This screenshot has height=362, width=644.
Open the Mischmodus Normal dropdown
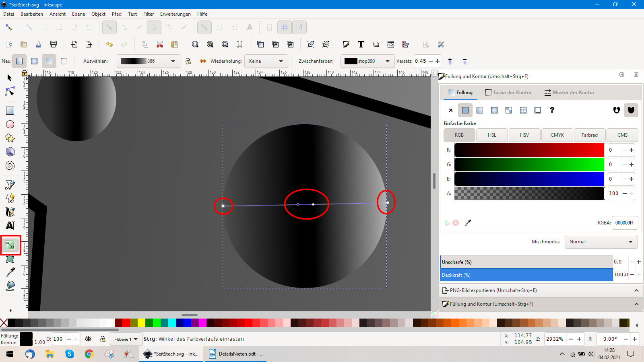click(x=601, y=242)
